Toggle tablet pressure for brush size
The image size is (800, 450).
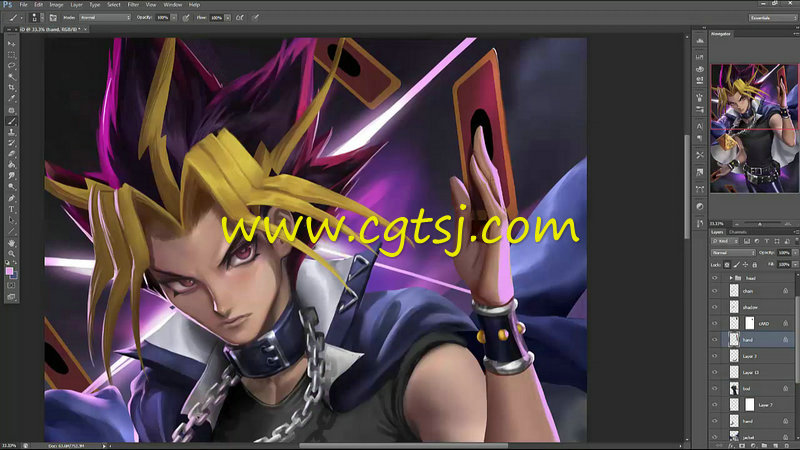coord(255,17)
